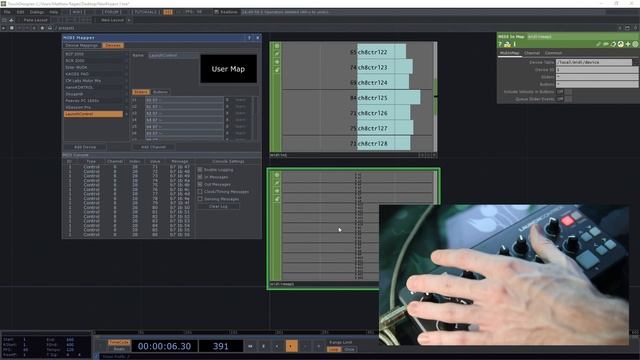Click the midiin1 viewer vertical scrollbar

(435, 96)
